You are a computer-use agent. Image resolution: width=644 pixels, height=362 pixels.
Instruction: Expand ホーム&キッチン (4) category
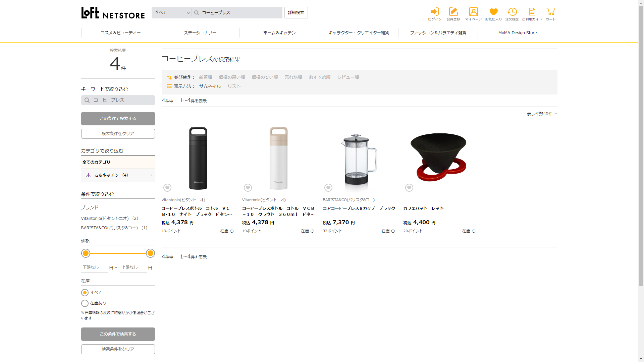point(118,175)
